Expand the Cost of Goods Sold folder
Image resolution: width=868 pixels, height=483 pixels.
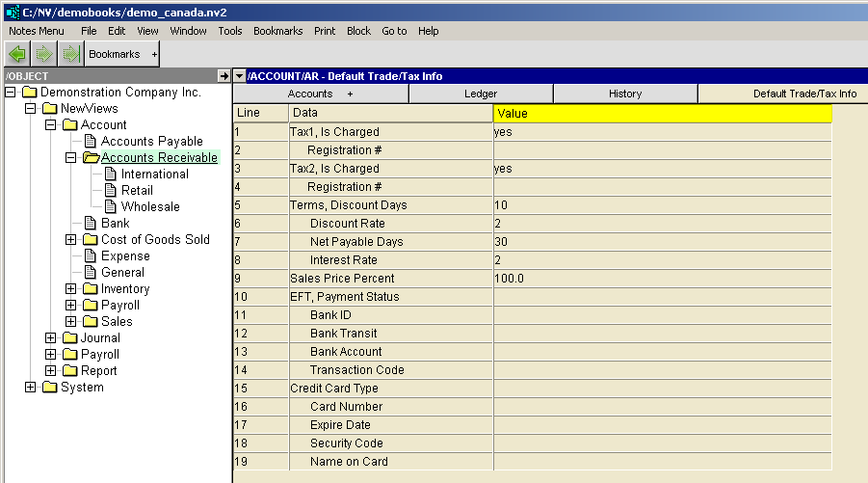[70, 240]
